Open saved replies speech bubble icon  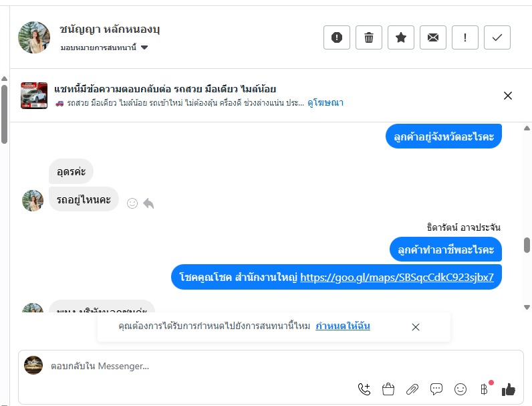[436, 389]
